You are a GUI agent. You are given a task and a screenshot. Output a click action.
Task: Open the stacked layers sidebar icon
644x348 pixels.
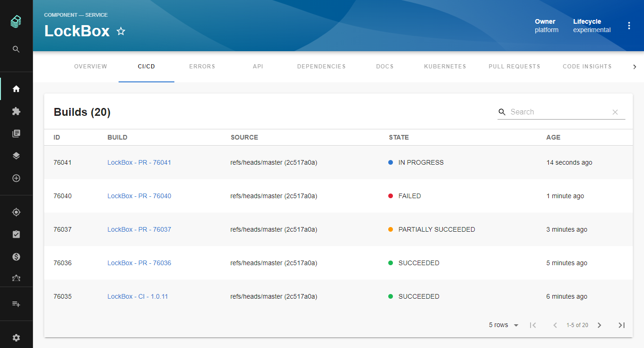16,156
